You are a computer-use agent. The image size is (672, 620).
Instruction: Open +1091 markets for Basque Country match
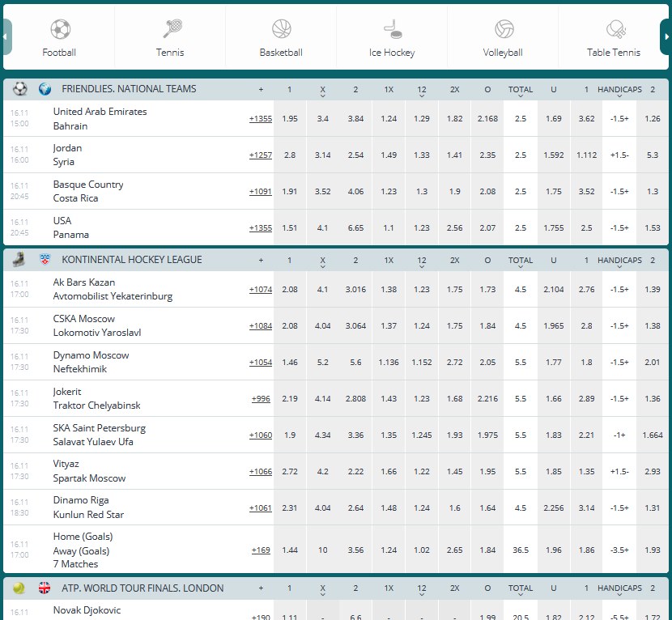pyautogui.click(x=261, y=192)
